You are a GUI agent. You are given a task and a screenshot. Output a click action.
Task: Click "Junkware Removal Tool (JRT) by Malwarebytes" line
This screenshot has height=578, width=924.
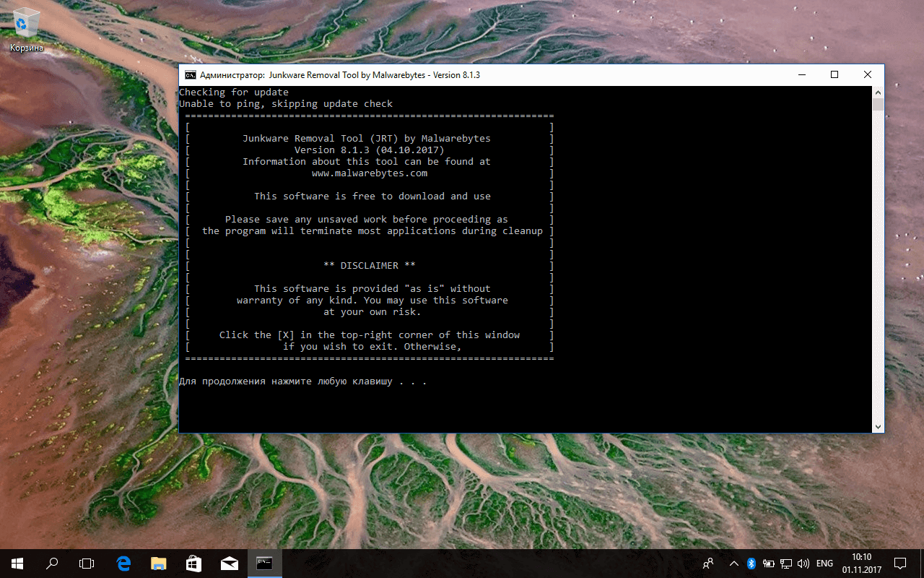coord(367,139)
